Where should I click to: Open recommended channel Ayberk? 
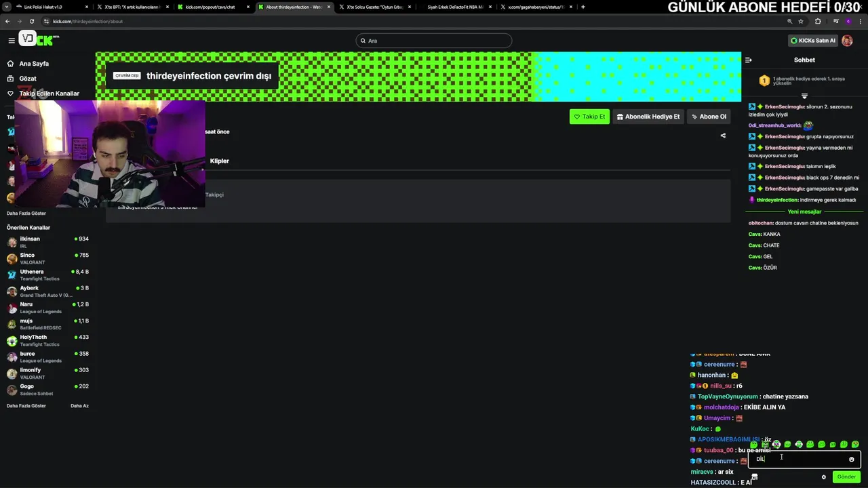(47, 291)
